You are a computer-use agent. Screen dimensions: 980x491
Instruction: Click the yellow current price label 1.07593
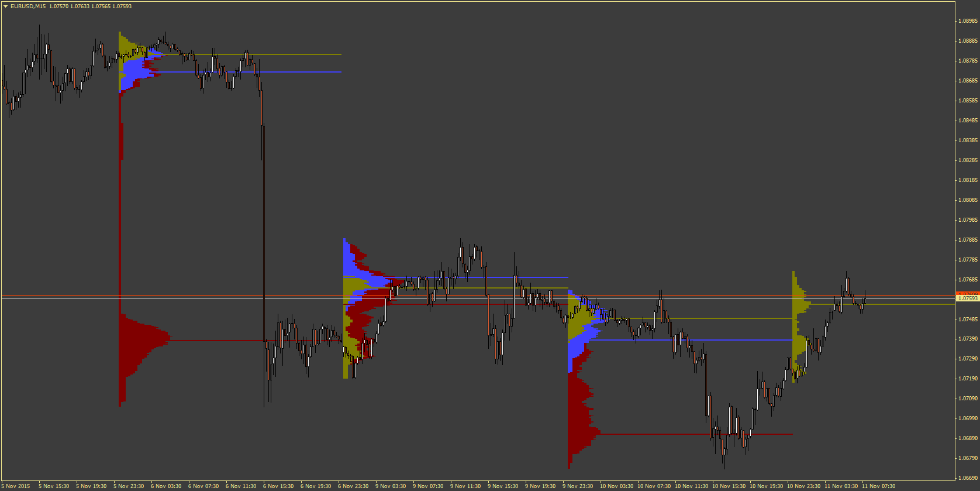click(x=967, y=298)
